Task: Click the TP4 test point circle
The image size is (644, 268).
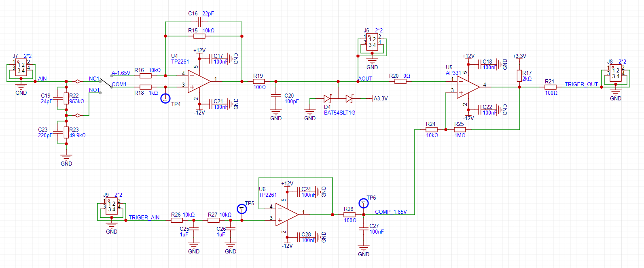Action: (165, 98)
